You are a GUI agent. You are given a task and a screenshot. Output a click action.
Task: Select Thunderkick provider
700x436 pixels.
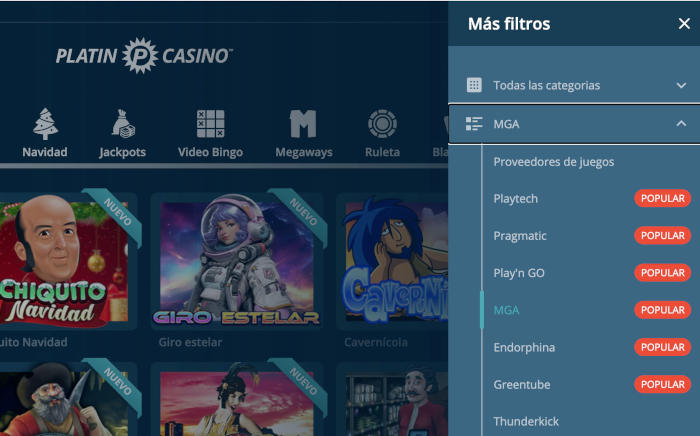526,421
